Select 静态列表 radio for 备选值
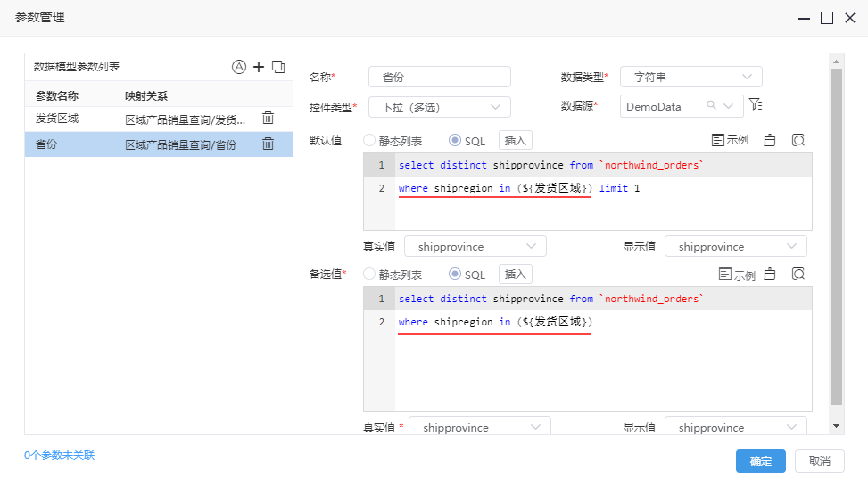868x485 pixels. 369,274
